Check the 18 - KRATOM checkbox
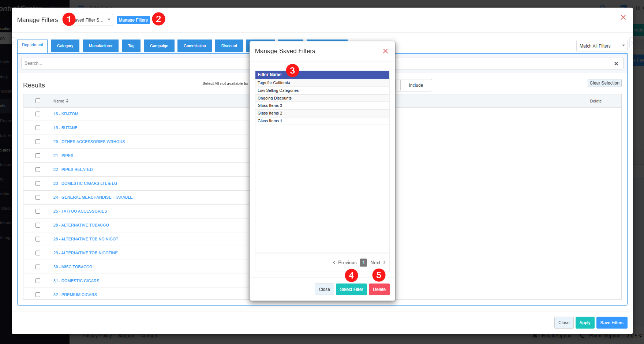 pos(38,114)
